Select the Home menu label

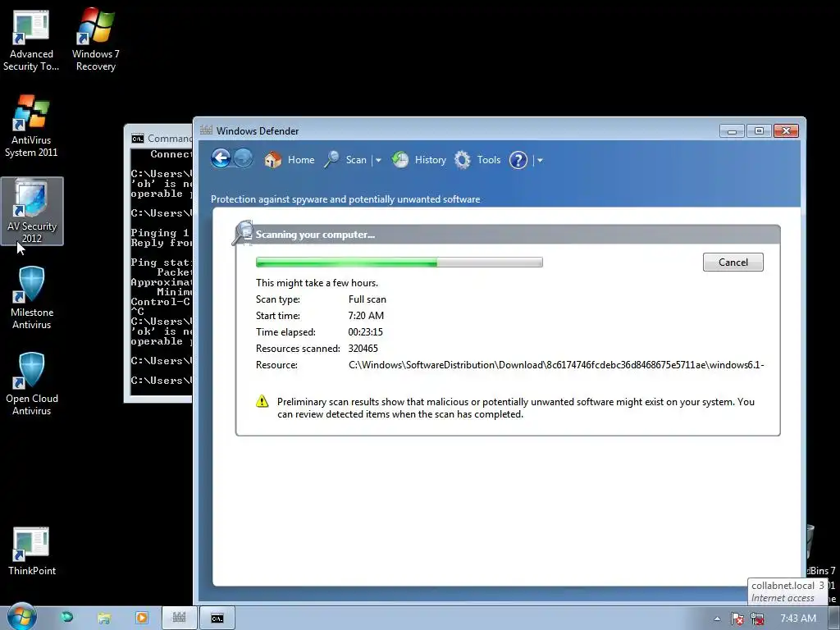[301, 160]
